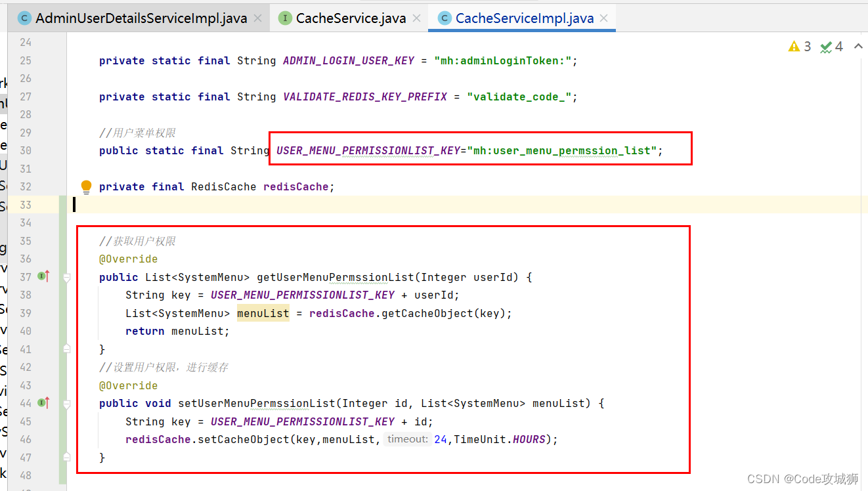Click the return menuList statement on line 40

tap(177, 331)
